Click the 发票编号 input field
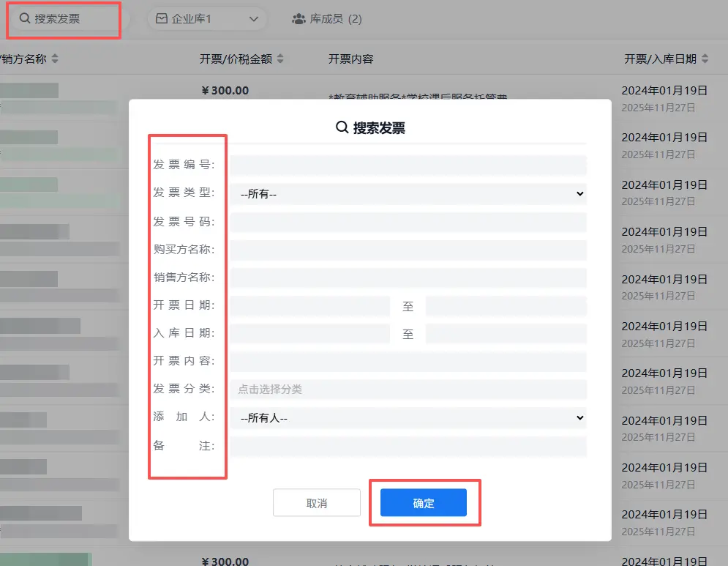The height and width of the screenshot is (566, 728). coord(408,165)
